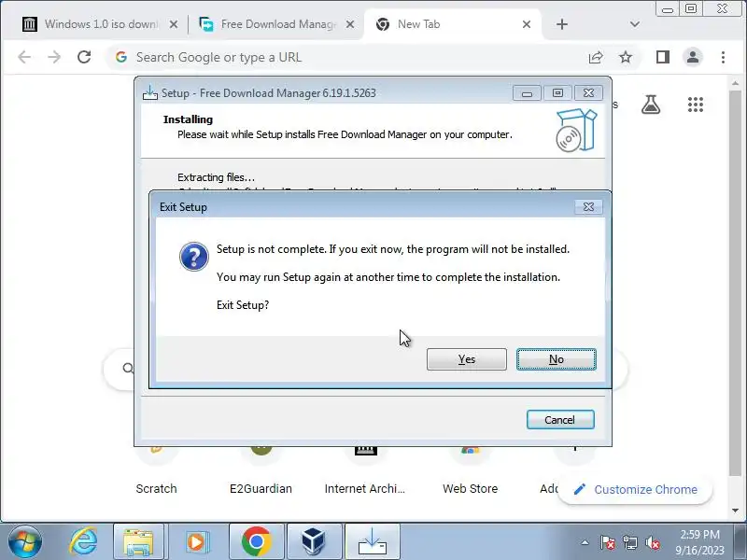Open the taskbar clock and date

pos(699,542)
